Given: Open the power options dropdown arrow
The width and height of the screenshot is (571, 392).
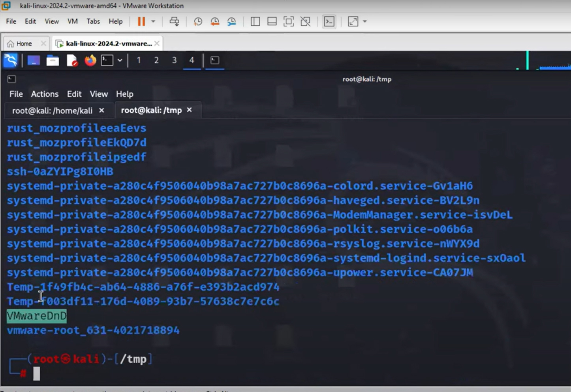Looking at the screenshot, I should coord(153,21).
